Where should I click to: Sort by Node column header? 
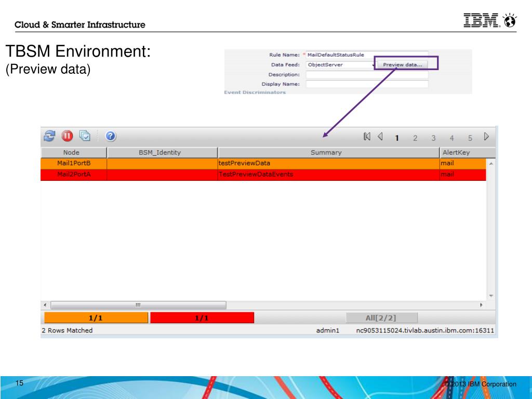click(74, 153)
